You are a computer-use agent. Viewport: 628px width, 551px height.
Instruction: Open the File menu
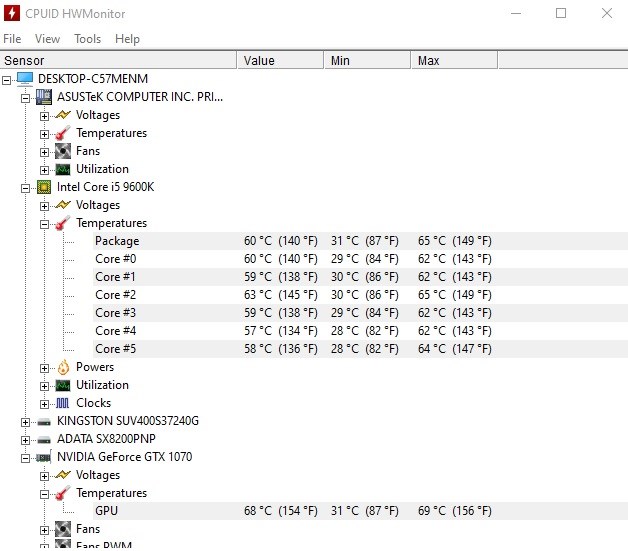tap(12, 39)
